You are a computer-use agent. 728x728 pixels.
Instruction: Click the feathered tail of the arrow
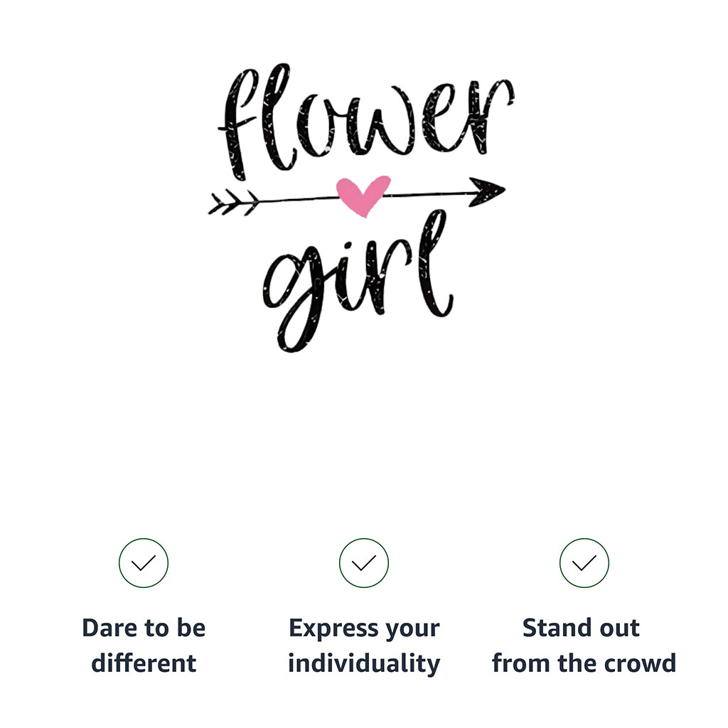pyautogui.click(x=233, y=203)
